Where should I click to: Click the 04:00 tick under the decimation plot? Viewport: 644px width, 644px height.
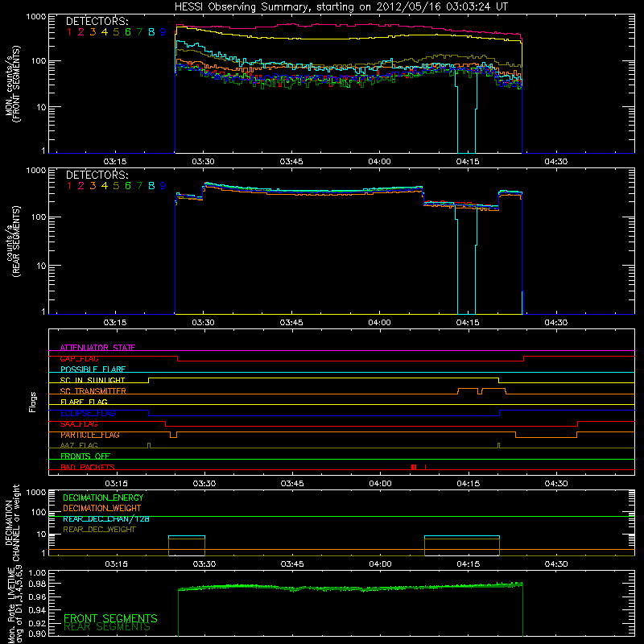tap(380, 564)
